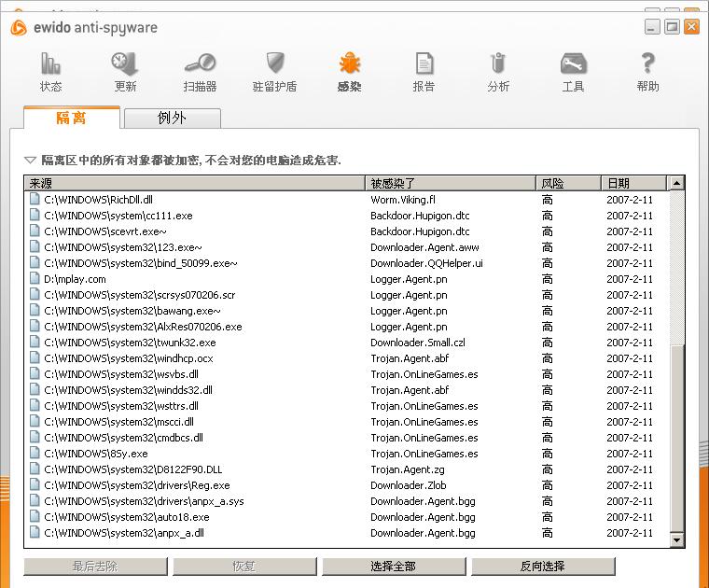The height and width of the screenshot is (588, 709).
Task: Select file icon of D:\mplay.com row
Action: tap(35, 279)
